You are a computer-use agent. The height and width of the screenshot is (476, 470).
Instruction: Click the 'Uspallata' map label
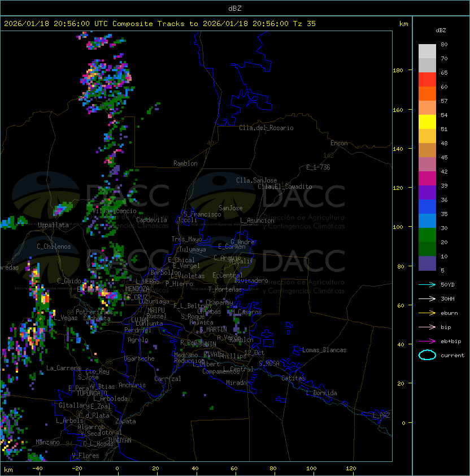click(x=53, y=225)
